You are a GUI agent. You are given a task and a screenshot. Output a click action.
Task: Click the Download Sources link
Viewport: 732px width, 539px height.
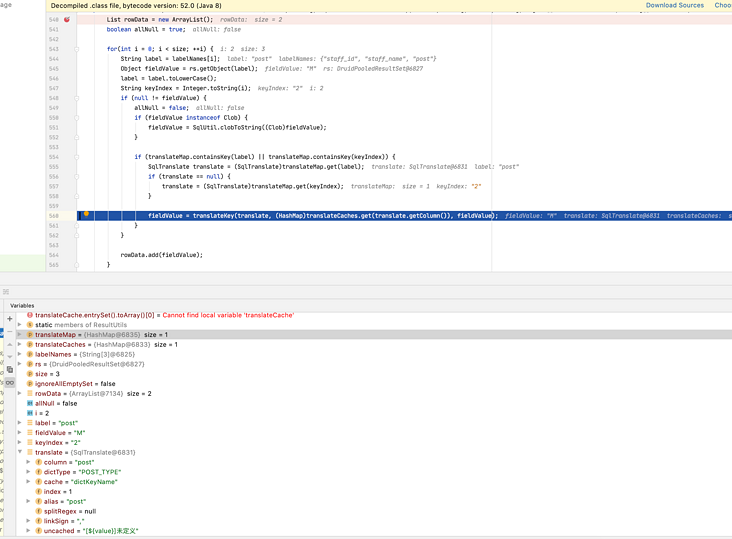click(x=674, y=6)
